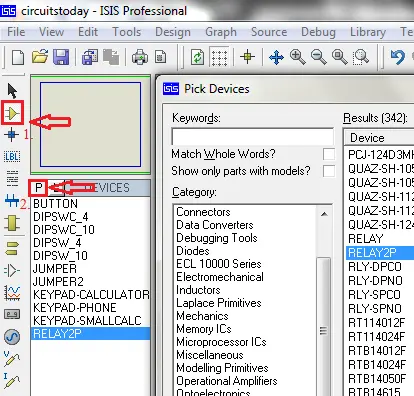The height and width of the screenshot is (396, 414).
Task: Select the Buses Mode tool
Action: tap(12, 201)
